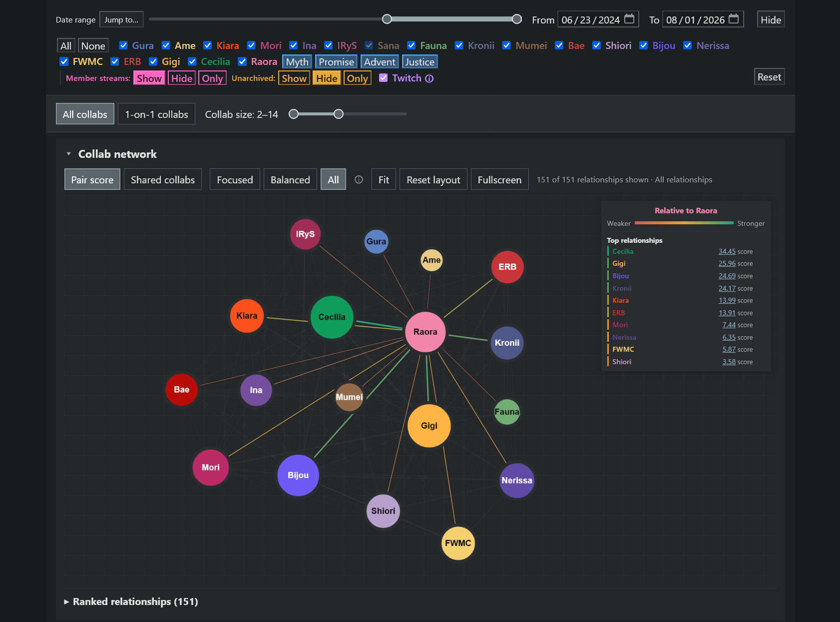Viewport: 840px width, 622px height.
Task: Click the Reset filters button
Action: [x=769, y=77]
